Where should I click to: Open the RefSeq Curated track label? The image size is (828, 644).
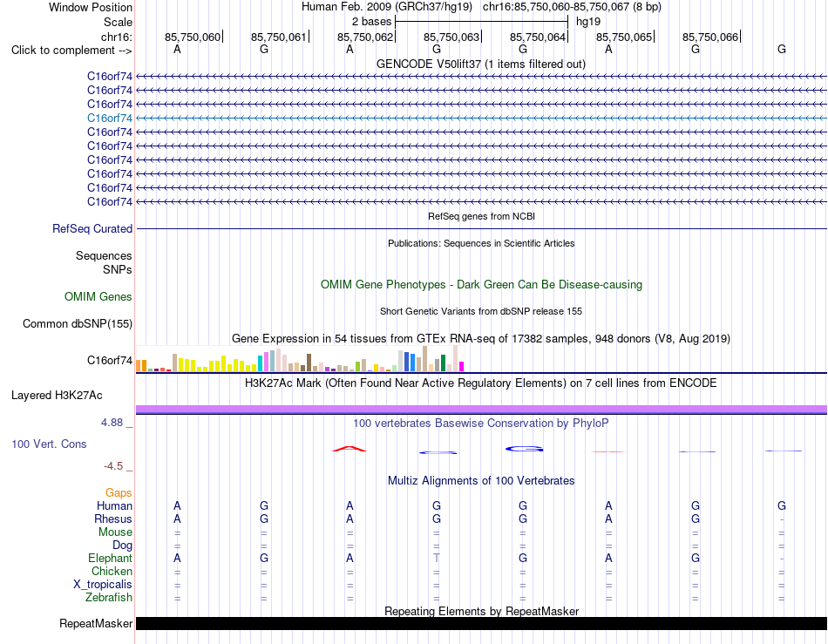(92, 228)
